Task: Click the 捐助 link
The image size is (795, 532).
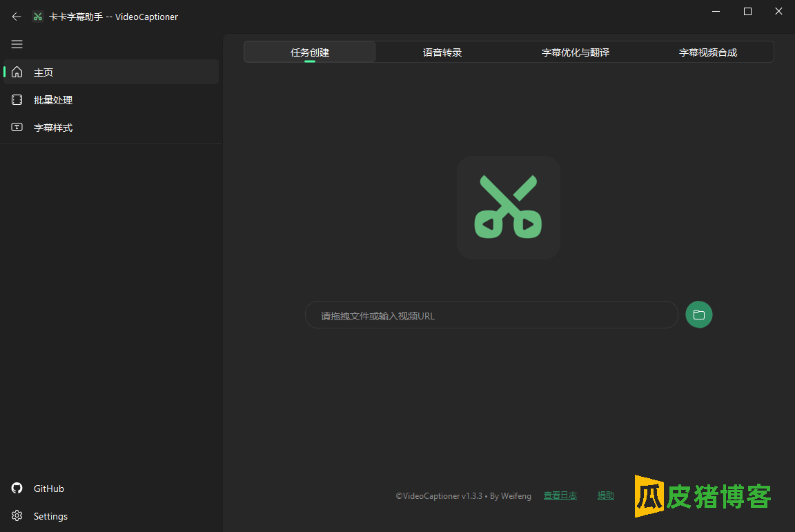Action: point(605,495)
